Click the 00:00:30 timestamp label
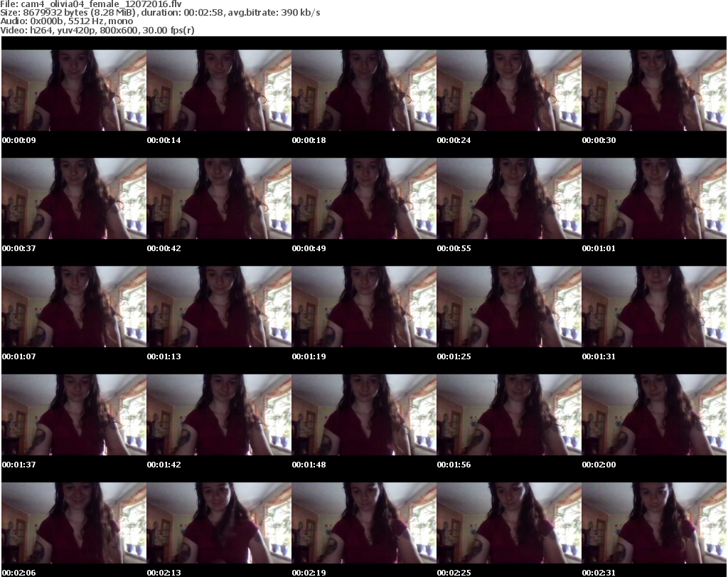The height and width of the screenshot is (577, 728). coord(599,140)
